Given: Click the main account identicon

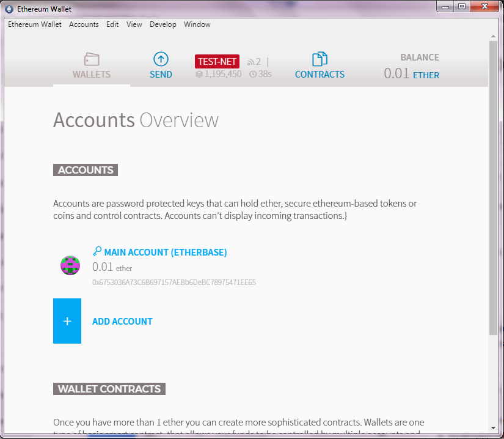Looking at the screenshot, I should (x=70, y=265).
